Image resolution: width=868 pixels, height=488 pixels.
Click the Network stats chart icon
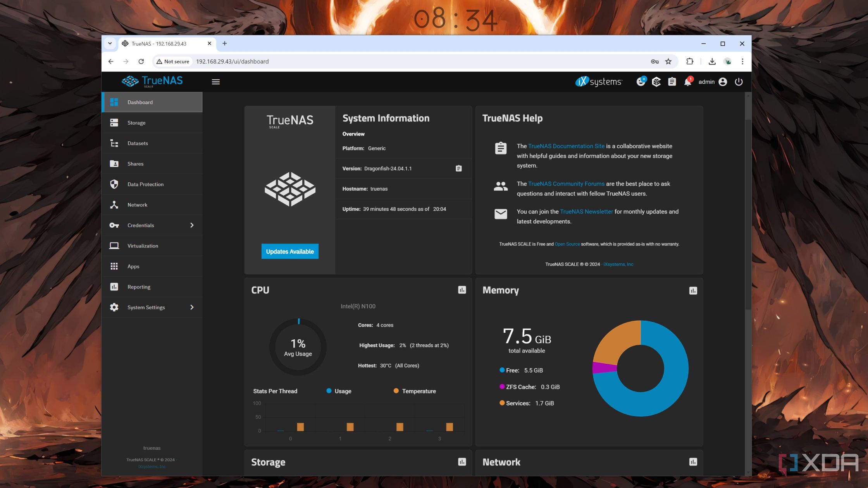pyautogui.click(x=693, y=462)
